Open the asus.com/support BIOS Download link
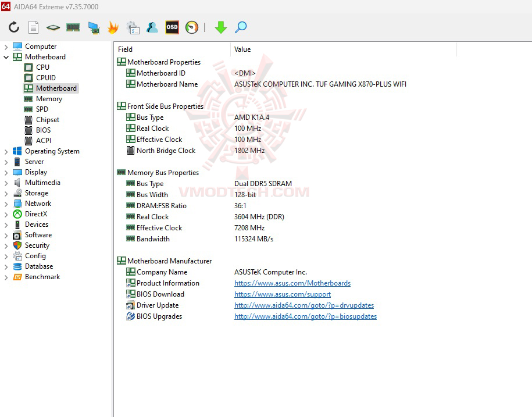Image resolution: width=532 pixels, height=417 pixels. pos(283,294)
